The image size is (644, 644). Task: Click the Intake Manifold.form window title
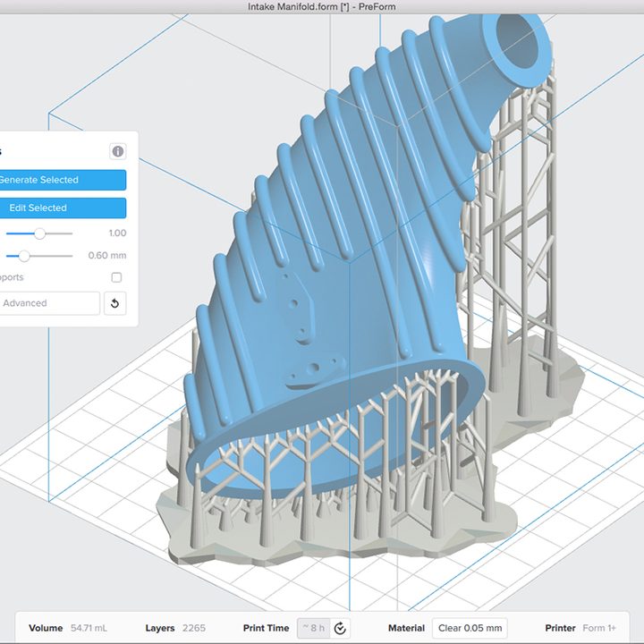tap(322, 6)
